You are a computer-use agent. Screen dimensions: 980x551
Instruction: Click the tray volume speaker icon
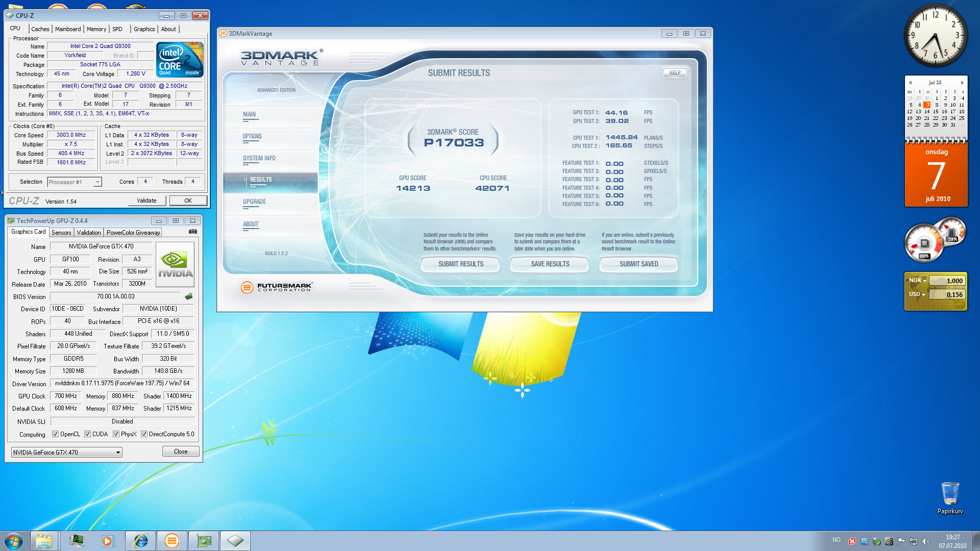[926, 541]
